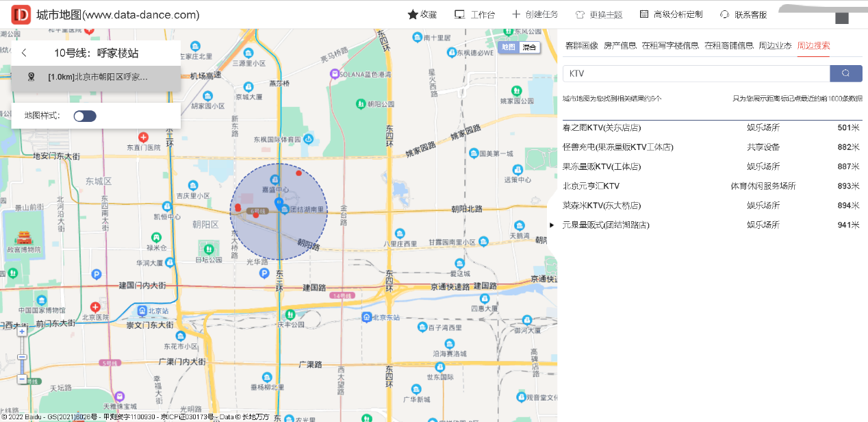This screenshot has height=422, width=868.
Task: Click the KTV search input field
Action: (x=696, y=73)
